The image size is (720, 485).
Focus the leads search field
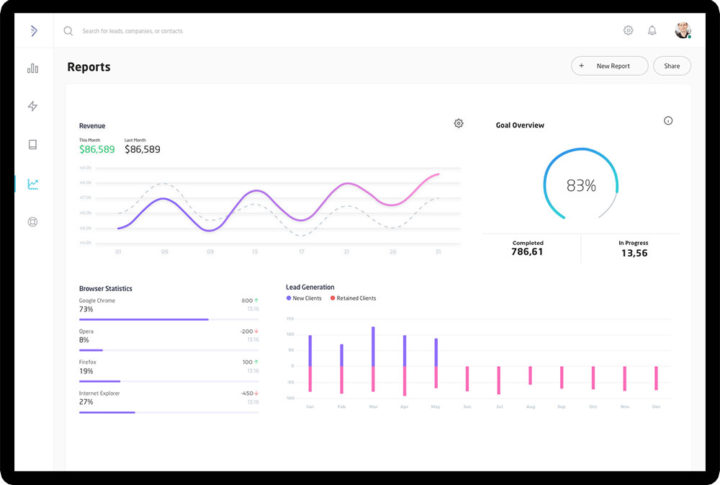pyautogui.click(x=200, y=31)
